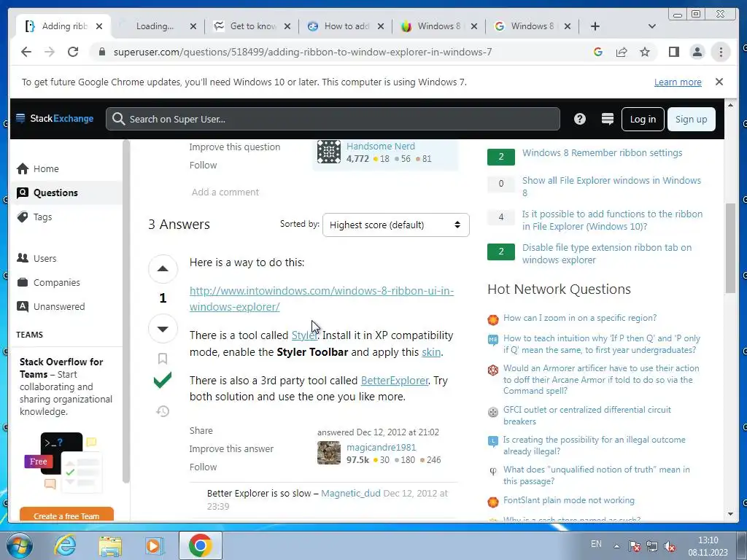Open the BetterExplorer link
The width and height of the screenshot is (747, 560).
(395, 381)
